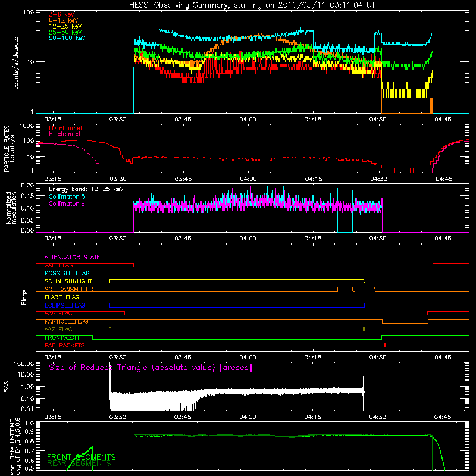Click the LO channel legend label
Image resolution: width=476 pixels, height=476 pixels.
(x=65, y=128)
